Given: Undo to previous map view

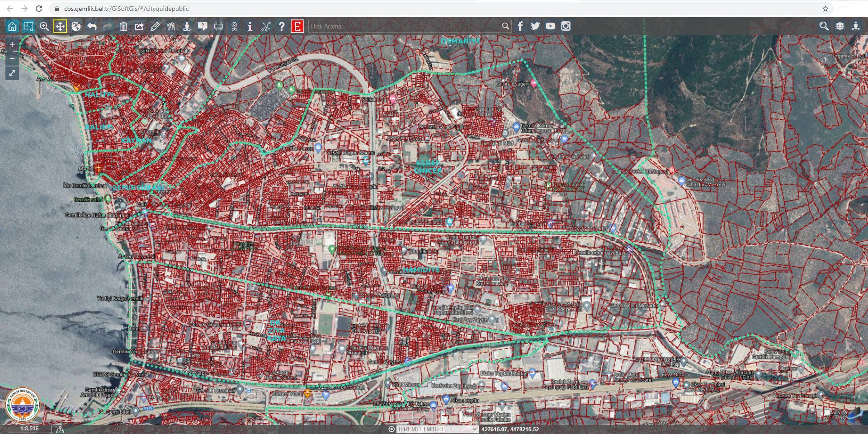Looking at the screenshot, I should (92, 26).
